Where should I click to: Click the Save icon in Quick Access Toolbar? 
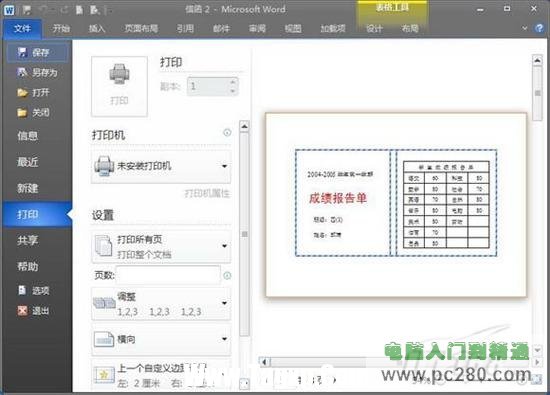coord(27,10)
